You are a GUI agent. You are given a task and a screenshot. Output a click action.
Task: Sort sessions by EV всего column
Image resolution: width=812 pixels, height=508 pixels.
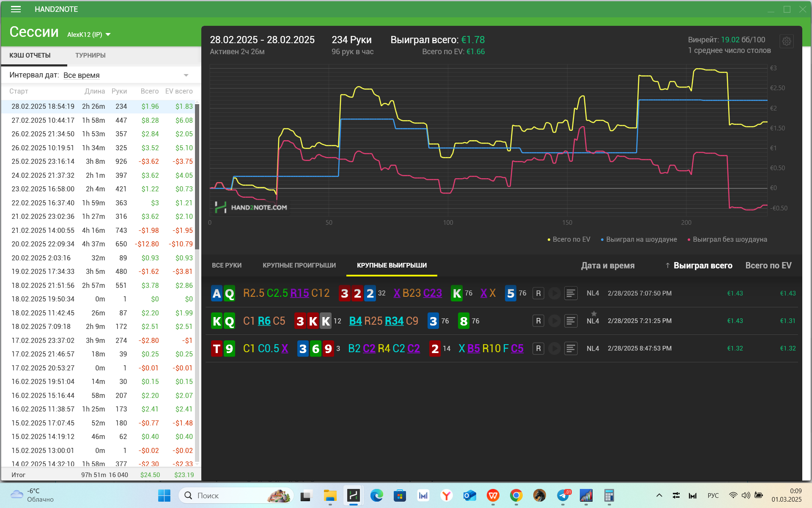179,91
